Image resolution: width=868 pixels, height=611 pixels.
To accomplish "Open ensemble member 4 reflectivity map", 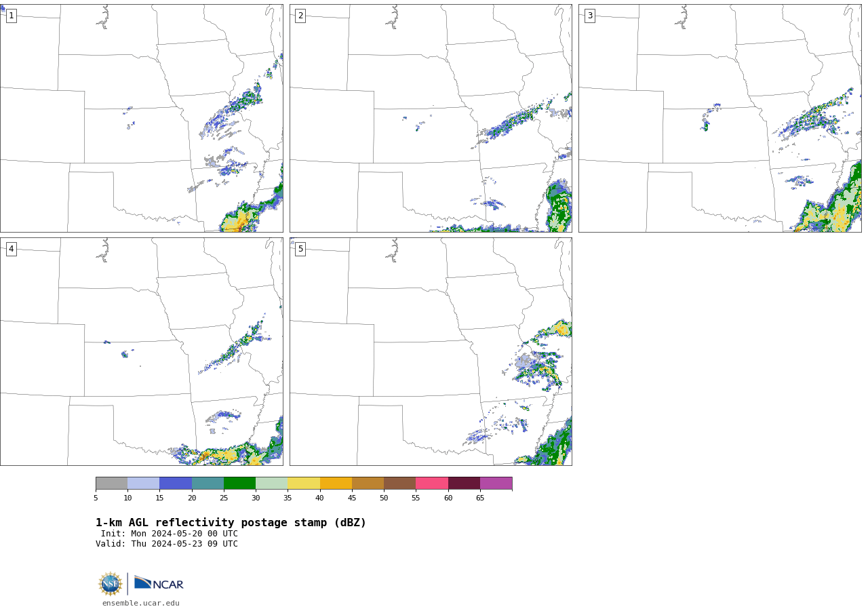I will coord(141,351).
